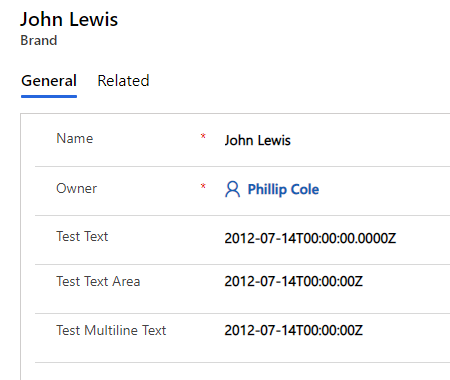The height and width of the screenshot is (380, 450).
Task: Switch to the General tab
Action: point(49,81)
